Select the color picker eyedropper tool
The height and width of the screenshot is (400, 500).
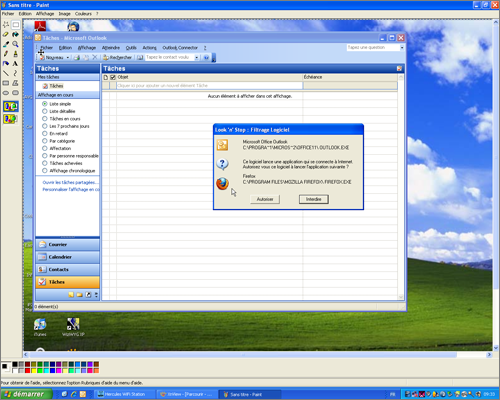point(6,44)
